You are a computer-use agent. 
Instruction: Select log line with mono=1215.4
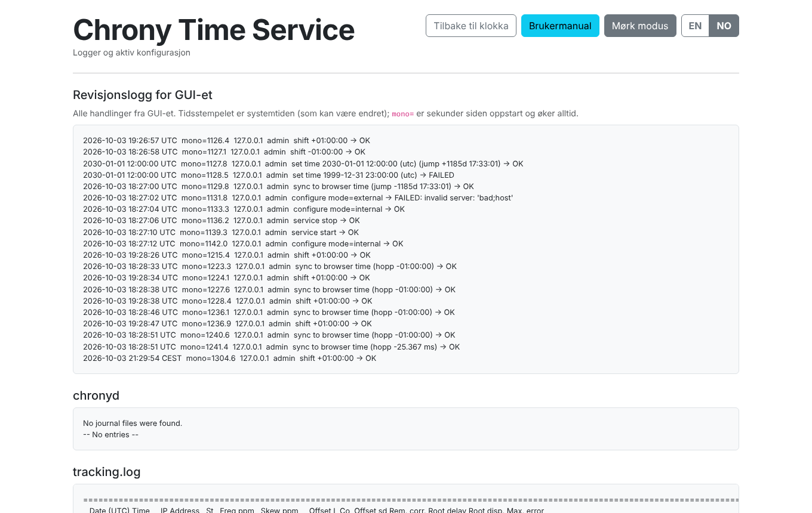point(227,255)
